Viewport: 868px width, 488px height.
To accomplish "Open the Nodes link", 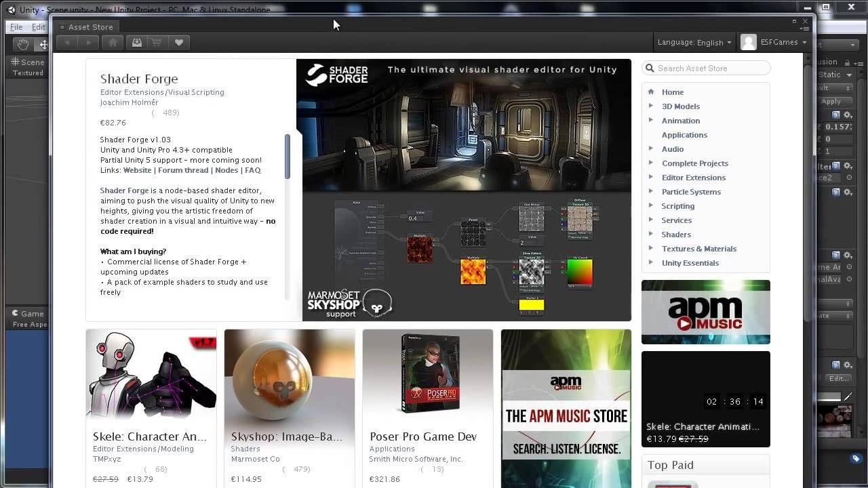I will [x=226, y=170].
